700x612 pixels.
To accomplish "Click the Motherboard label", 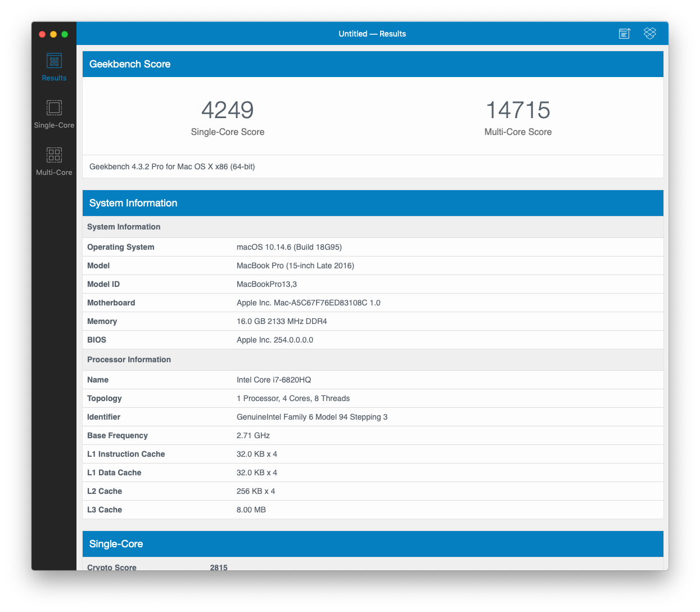I will (111, 303).
